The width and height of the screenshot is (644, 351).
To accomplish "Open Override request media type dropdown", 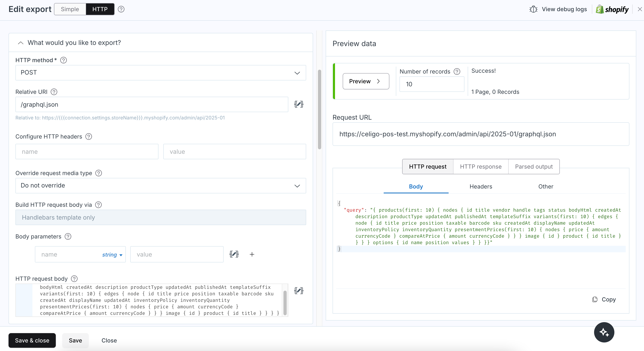I will (x=160, y=185).
